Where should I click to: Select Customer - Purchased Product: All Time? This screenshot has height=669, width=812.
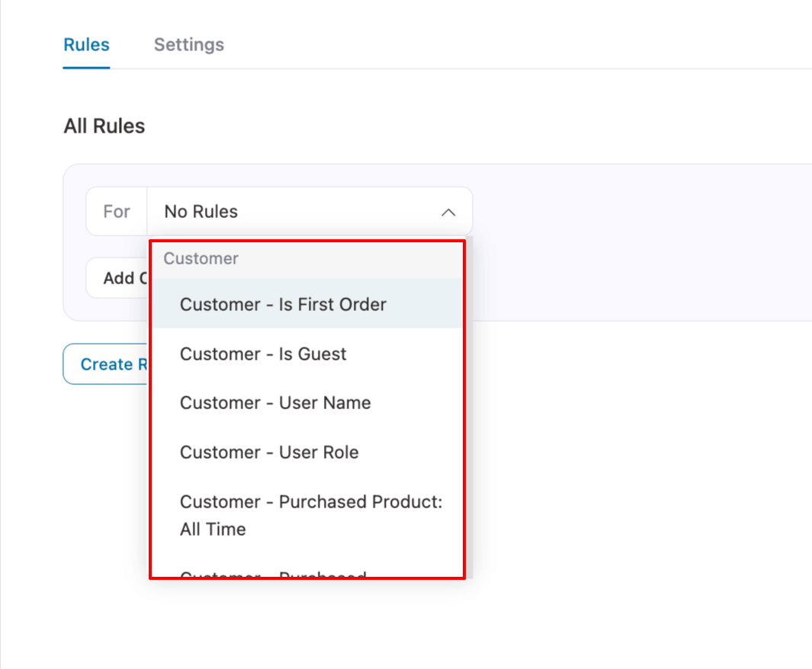click(x=310, y=515)
